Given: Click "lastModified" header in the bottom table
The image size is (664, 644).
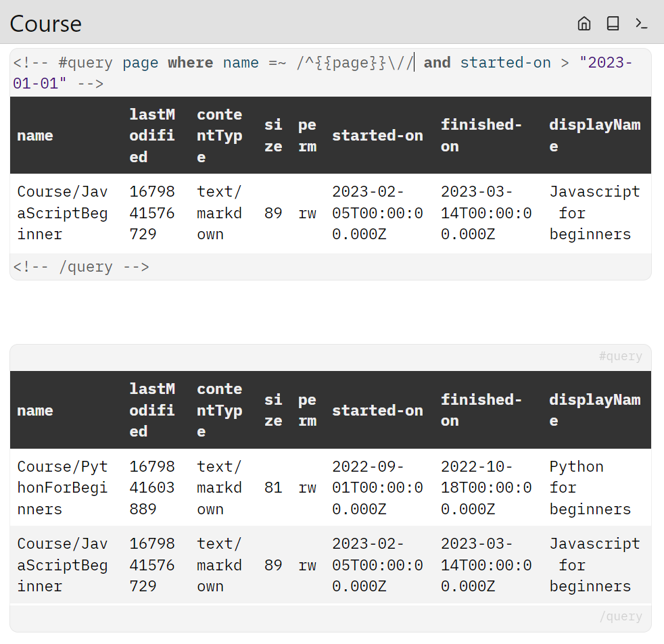Looking at the screenshot, I should (x=152, y=410).
